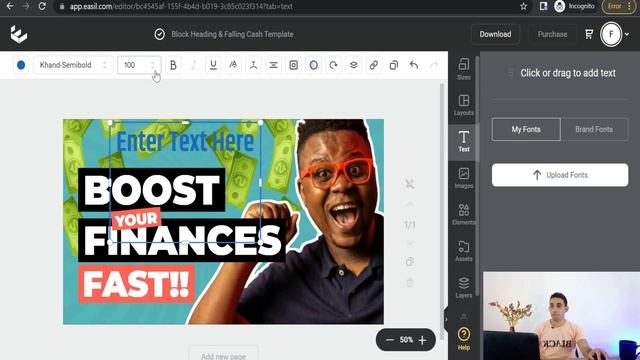640x360 pixels.
Task: Select the Enter Text Here text box
Action: coord(185,142)
